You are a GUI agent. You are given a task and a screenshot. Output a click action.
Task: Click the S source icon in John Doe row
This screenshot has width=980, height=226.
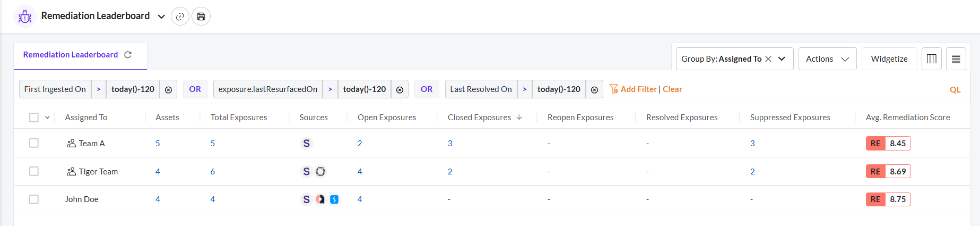tap(306, 199)
